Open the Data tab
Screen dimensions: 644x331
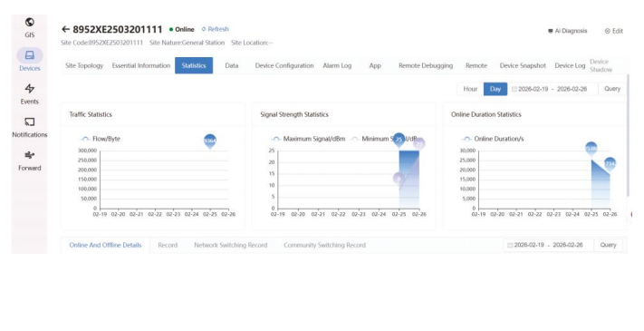(x=232, y=66)
